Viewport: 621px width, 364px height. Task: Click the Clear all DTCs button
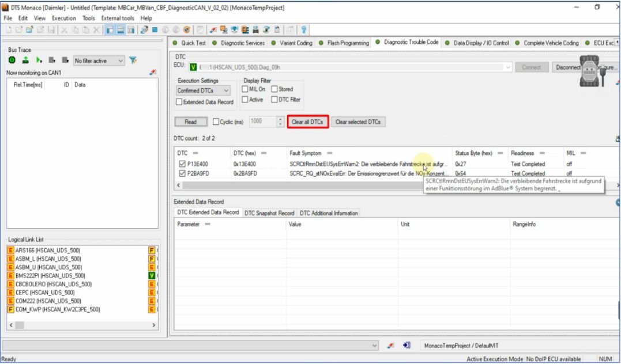point(307,122)
